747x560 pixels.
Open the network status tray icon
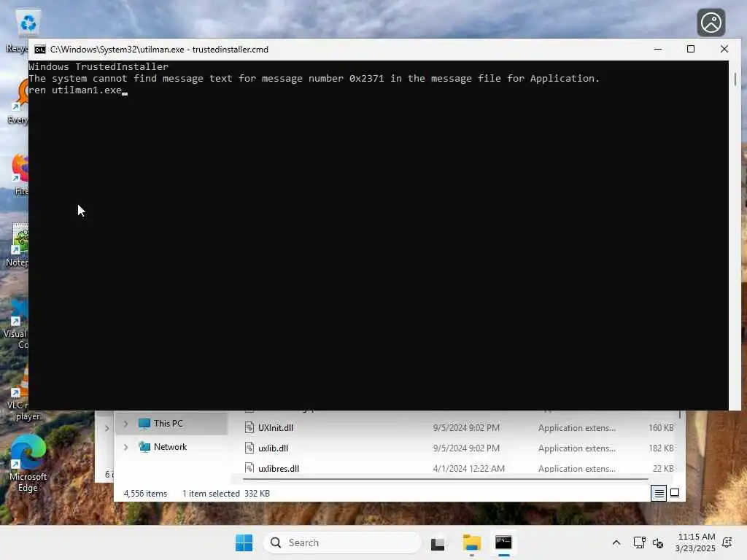(639, 542)
